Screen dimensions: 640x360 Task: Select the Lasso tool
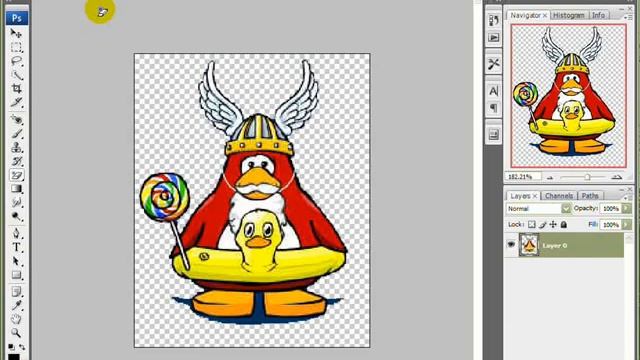point(16,61)
